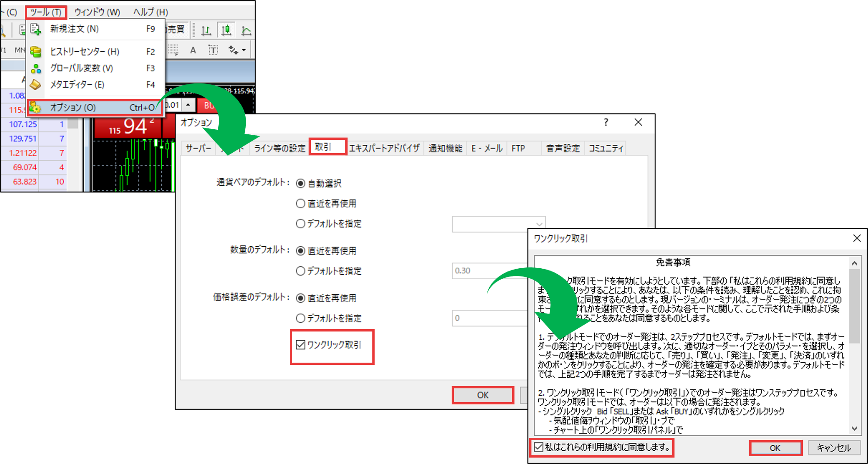Click the volume default 0.30 field
The height and width of the screenshot is (464, 868).
490,271
